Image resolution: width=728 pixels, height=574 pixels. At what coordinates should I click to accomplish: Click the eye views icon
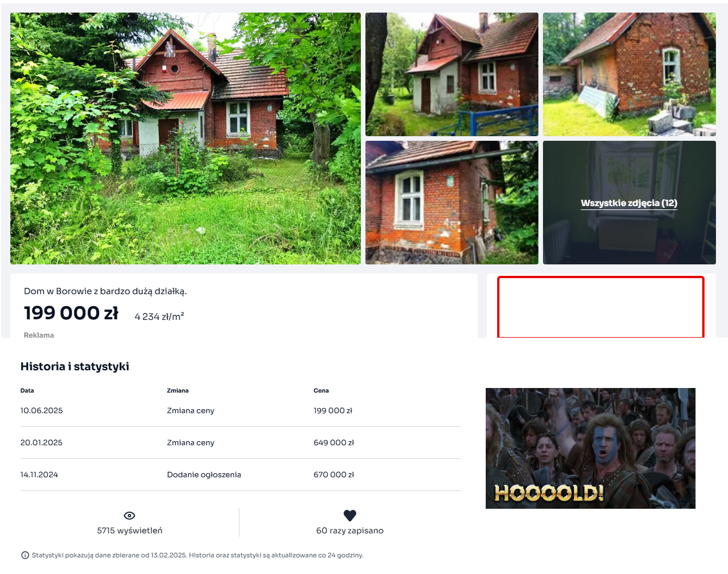(x=129, y=516)
